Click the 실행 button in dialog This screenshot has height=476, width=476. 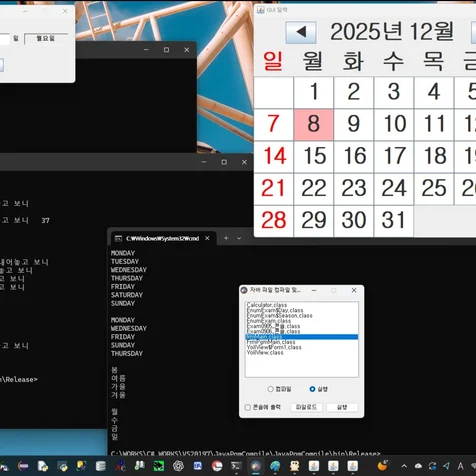pyautogui.click(x=342, y=407)
